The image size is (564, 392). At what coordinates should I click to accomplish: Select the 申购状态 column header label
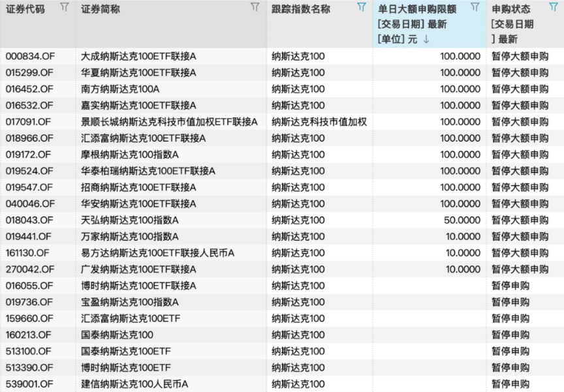coord(511,9)
